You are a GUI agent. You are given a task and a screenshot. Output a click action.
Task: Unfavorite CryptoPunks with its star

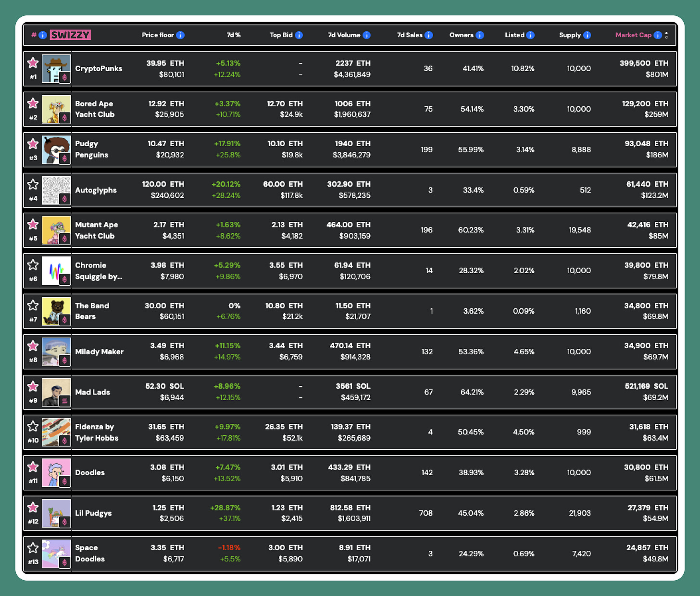(x=33, y=63)
